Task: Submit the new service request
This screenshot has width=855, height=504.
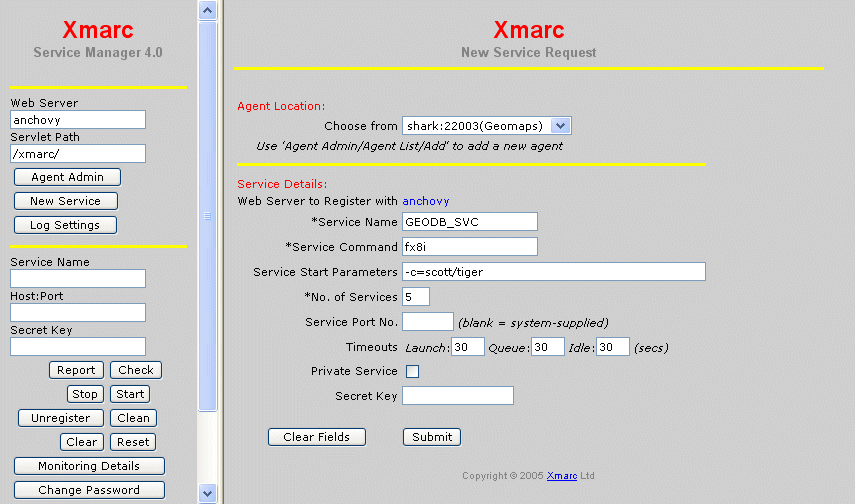Action: click(432, 437)
